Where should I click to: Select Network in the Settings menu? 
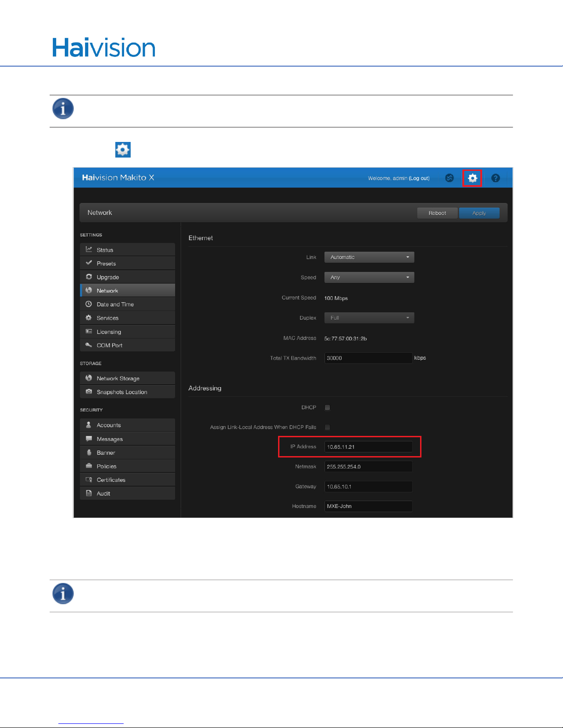(127, 291)
